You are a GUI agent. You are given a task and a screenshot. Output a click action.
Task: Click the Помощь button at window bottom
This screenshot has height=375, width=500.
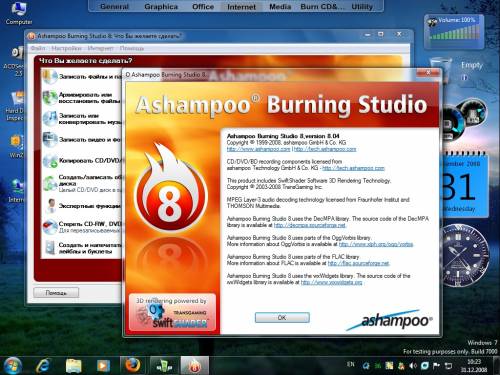[x=56, y=293]
